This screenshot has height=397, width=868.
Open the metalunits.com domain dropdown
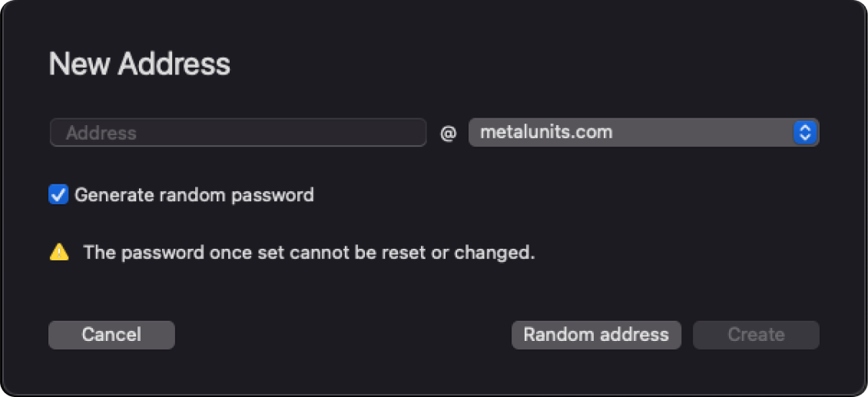(643, 132)
